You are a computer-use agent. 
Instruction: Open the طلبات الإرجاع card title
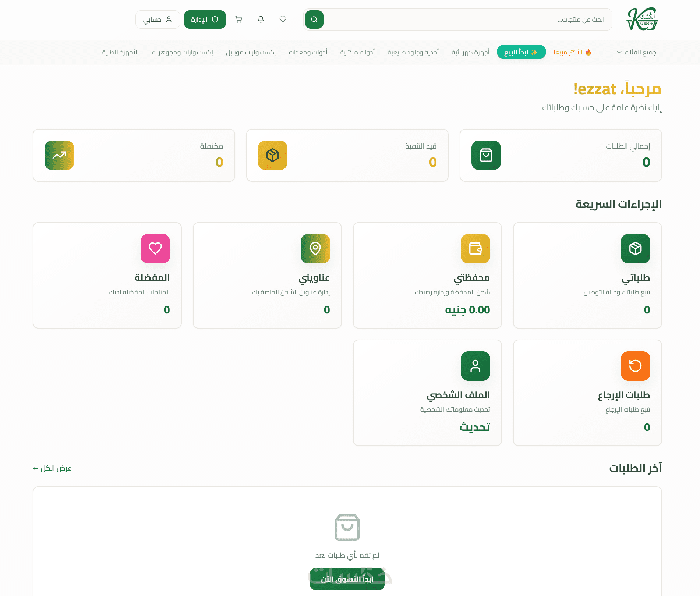(x=624, y=395)
